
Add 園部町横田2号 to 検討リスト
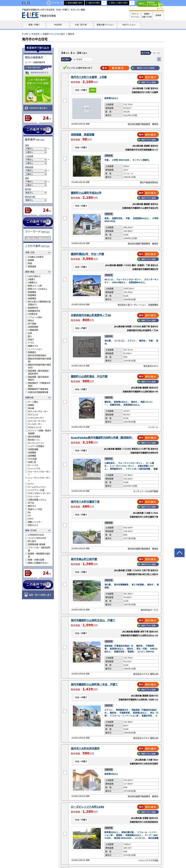click(148, 259)
